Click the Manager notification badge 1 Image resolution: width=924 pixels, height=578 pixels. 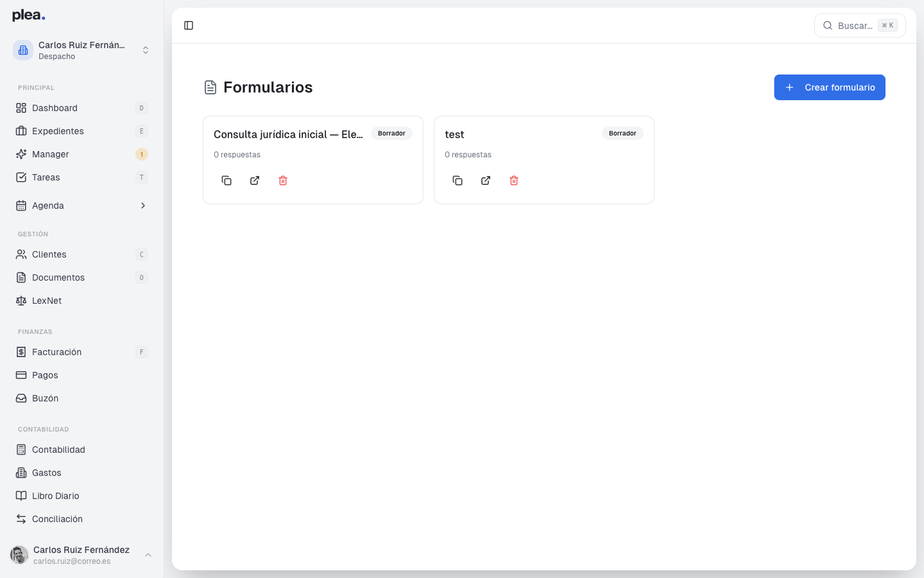coord(142,154)
